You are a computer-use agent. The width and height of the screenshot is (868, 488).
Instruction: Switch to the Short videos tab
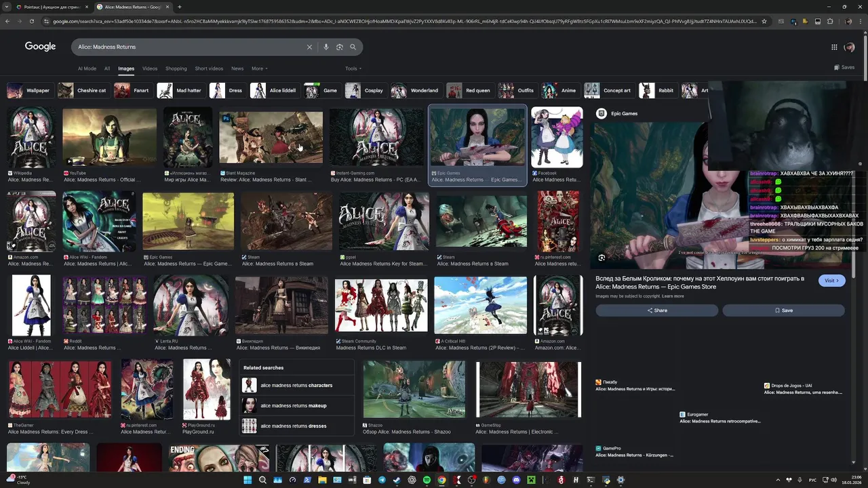pyautogui.click(x=209, y=68)
